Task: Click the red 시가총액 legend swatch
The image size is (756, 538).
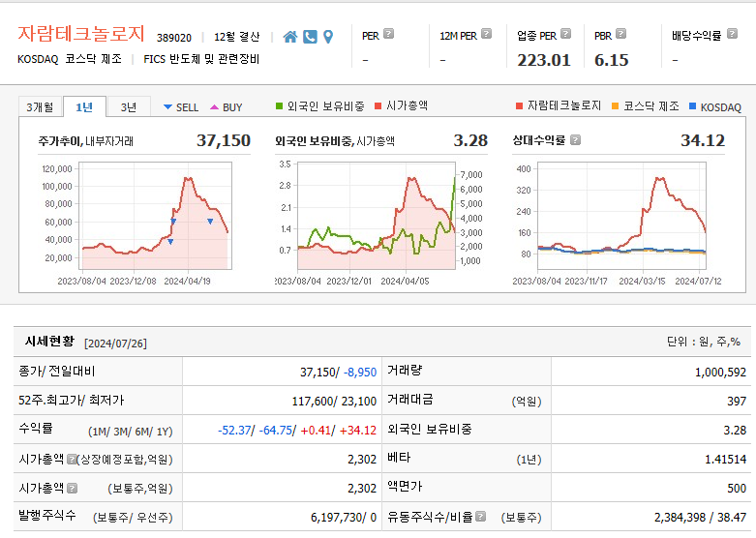Action: coord(378,106)
